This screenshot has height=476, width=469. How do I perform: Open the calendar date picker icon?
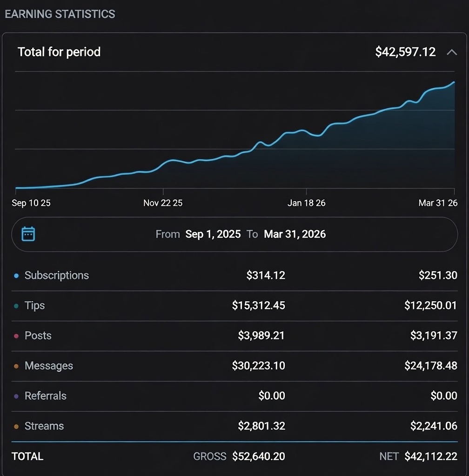[x=28, y=234]
